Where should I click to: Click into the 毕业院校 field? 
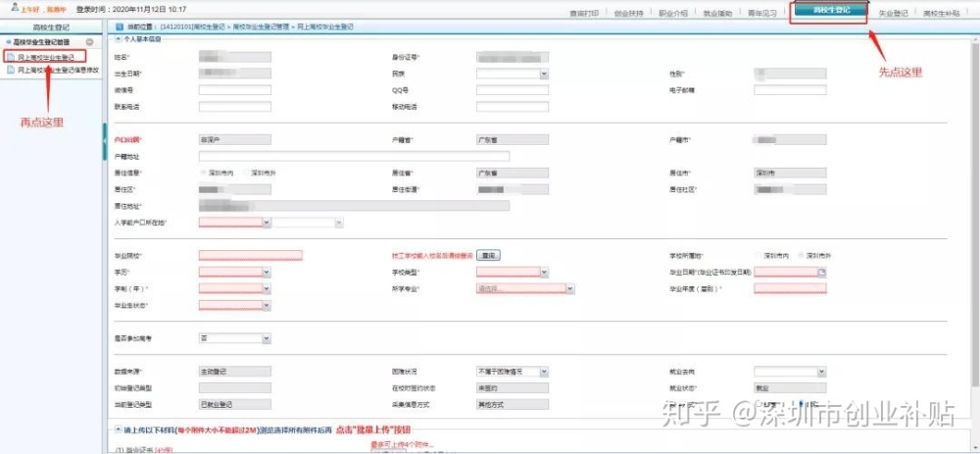click(251, 255)
